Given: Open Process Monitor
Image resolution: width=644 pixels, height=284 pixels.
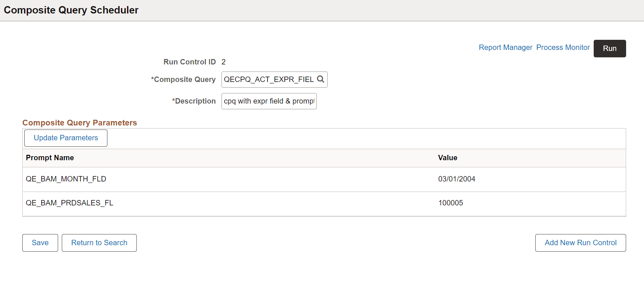Looking at the screenshot, I should tap(563, 47).
